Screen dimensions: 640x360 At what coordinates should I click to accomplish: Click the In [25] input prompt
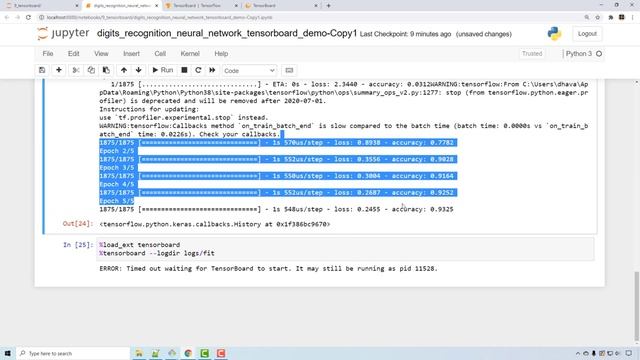click(x=78, y=244)
